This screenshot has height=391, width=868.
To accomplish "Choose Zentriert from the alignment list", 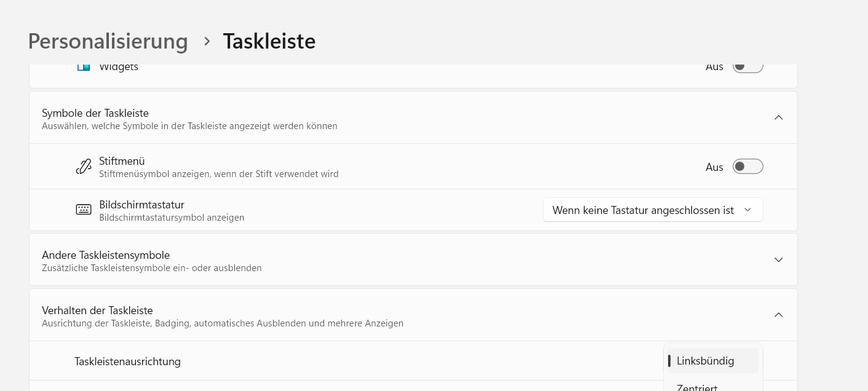I will click(697, 387).
